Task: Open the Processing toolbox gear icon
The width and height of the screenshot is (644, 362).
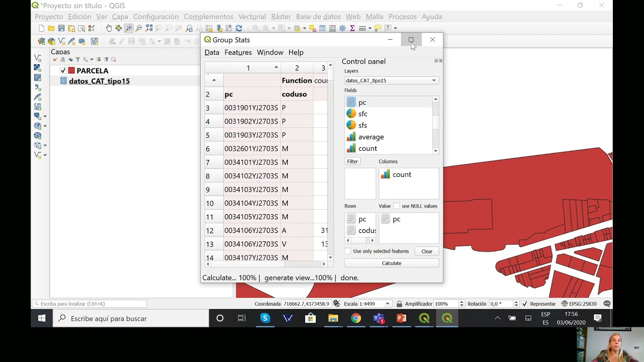Action: pos(343,28)
